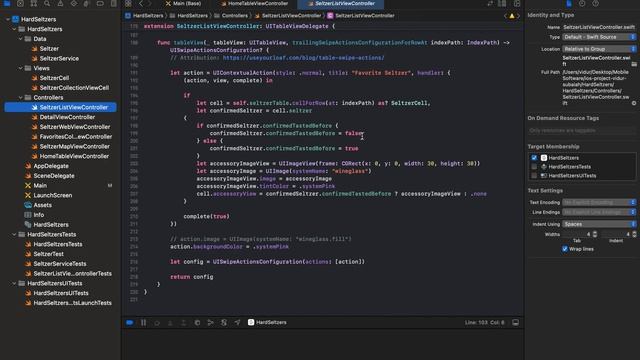The image size is (640, 360).
Task: Collapse the Data folder
Action: (21, 39)
